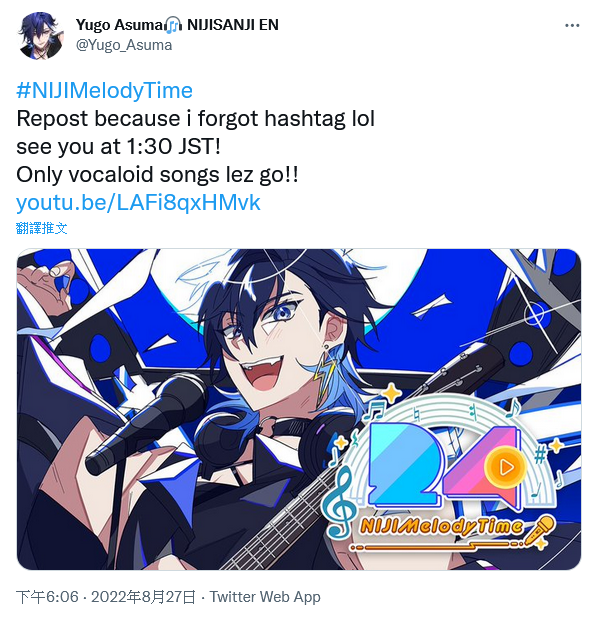598x623 pixels.
Task: Click the NIJIMelodyTime logo text in the image
Action: click(441, 527)
